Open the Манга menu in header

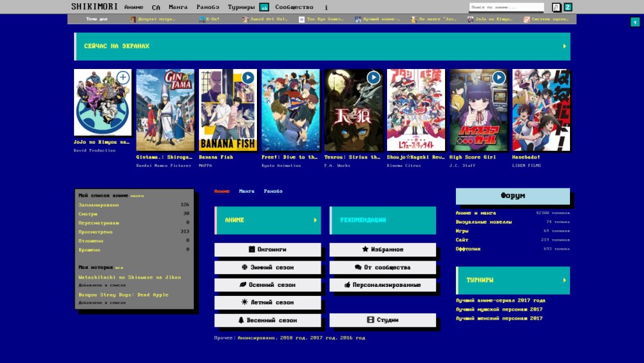pos(178,7)
